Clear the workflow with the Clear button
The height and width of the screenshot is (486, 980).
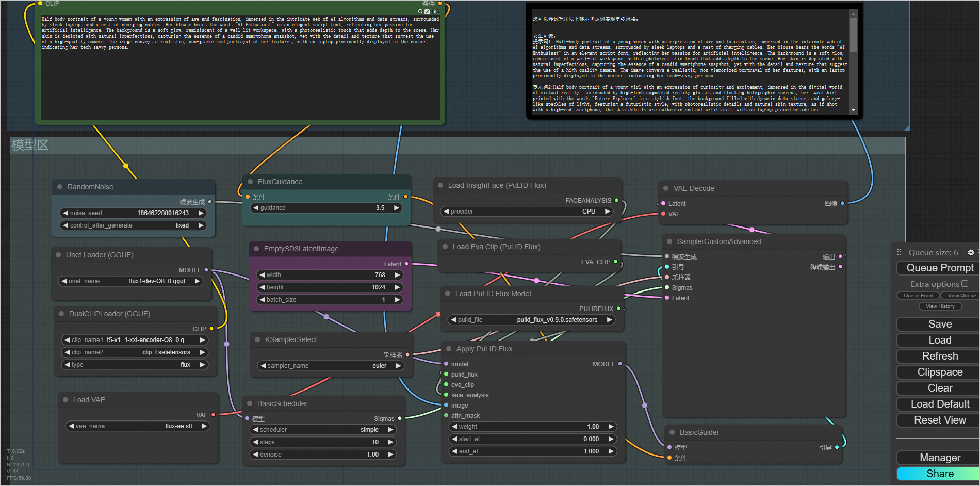point(940,388)
